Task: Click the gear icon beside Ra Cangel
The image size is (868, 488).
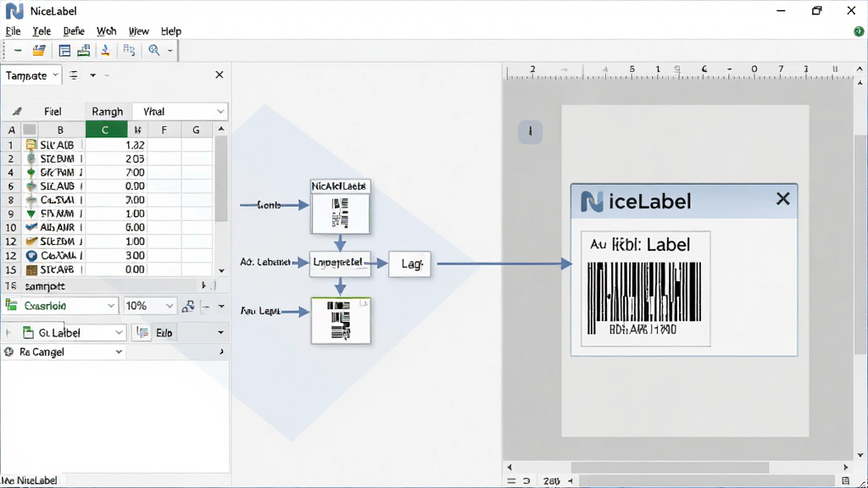Action: click(8, 352)
